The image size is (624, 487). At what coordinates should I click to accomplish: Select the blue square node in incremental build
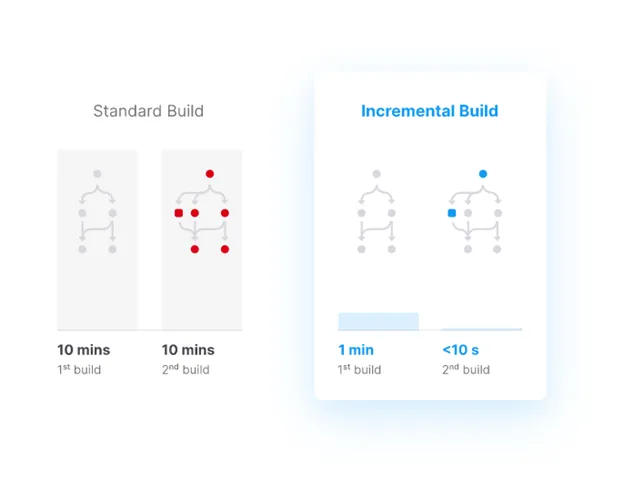(x=452, y=213)
